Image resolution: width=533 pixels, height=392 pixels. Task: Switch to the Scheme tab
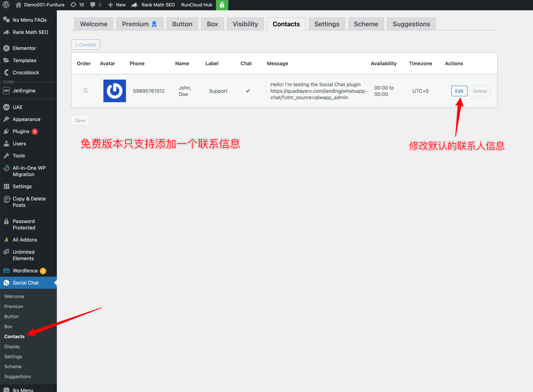(366, 24)
